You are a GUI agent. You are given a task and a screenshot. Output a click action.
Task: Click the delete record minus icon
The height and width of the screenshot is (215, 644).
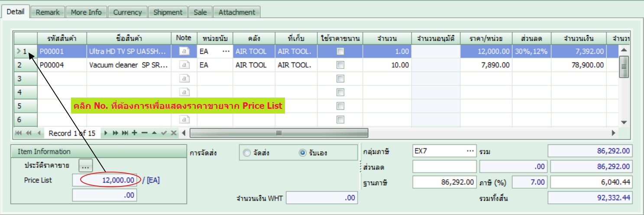[x=144, y=133]
